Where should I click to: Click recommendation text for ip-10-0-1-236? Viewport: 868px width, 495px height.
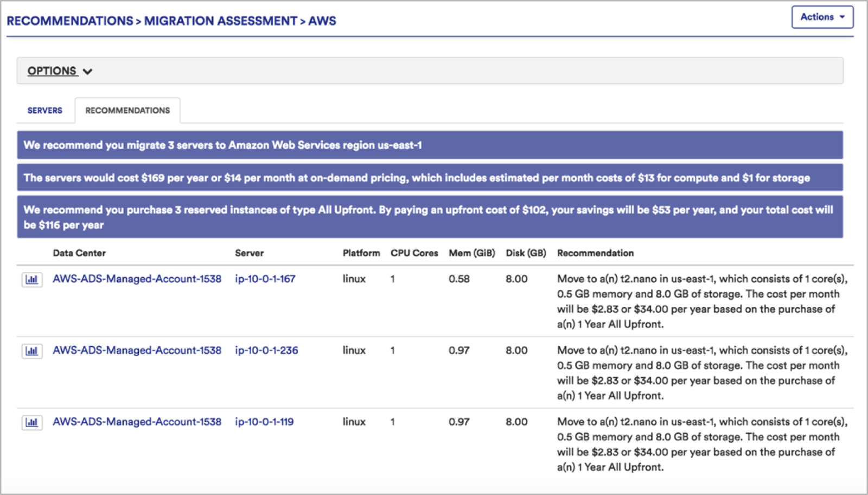pos(703,373)
